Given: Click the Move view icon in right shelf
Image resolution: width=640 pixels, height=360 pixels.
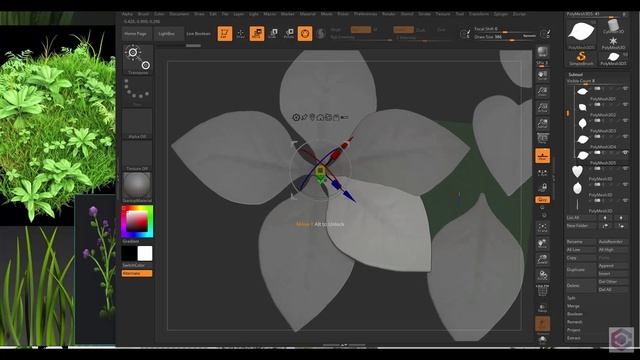Looking at the screenshot, I should (x=542, y=243).
